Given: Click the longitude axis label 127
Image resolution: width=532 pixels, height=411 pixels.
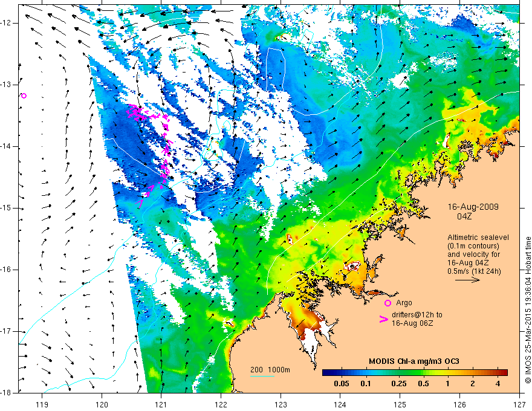Looking at the screenshot, I should point(519,404).
